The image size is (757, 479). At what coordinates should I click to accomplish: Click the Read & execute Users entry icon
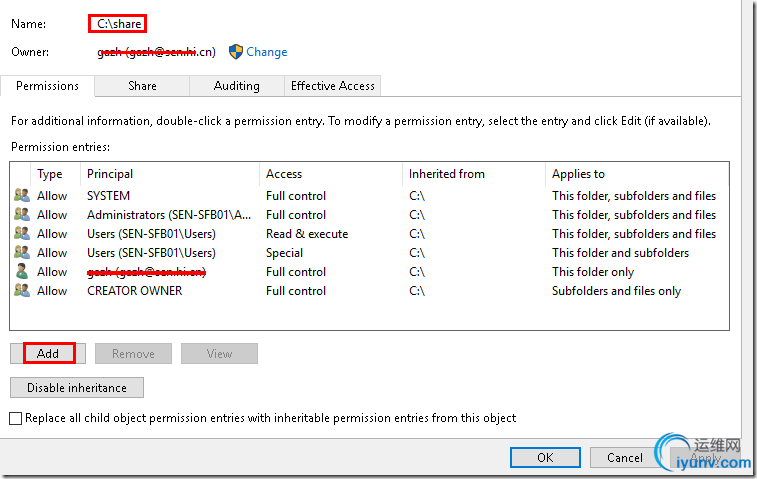(22, 234)
